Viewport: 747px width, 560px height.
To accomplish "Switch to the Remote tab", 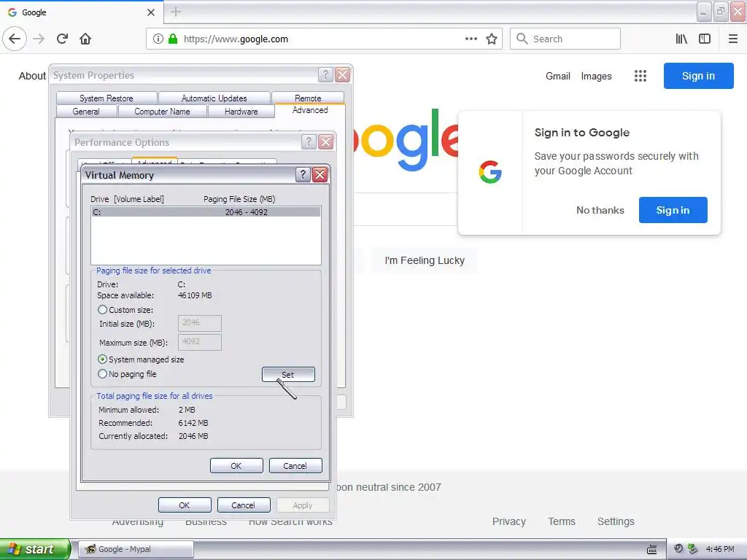I will (308, 98).
